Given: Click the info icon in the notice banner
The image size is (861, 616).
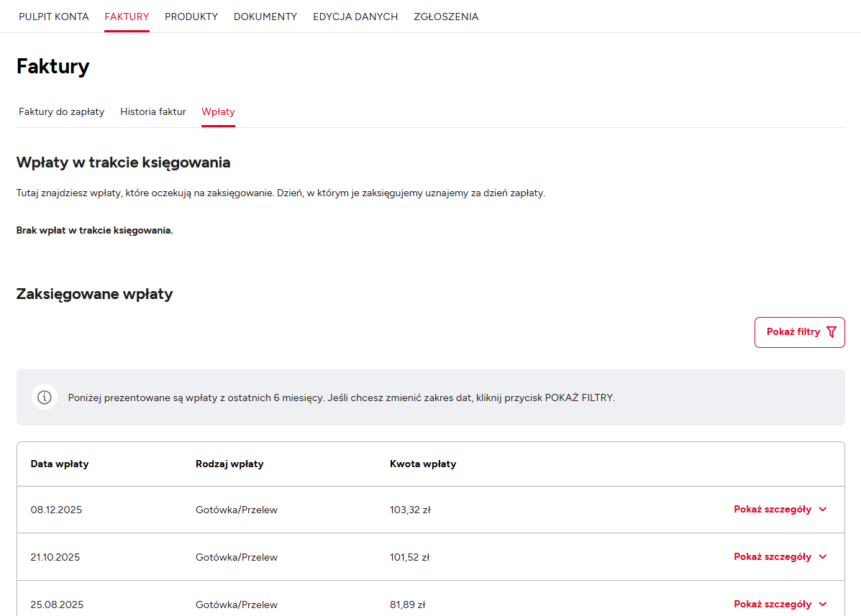Looking at the screenshot, I should pos(45,397).
